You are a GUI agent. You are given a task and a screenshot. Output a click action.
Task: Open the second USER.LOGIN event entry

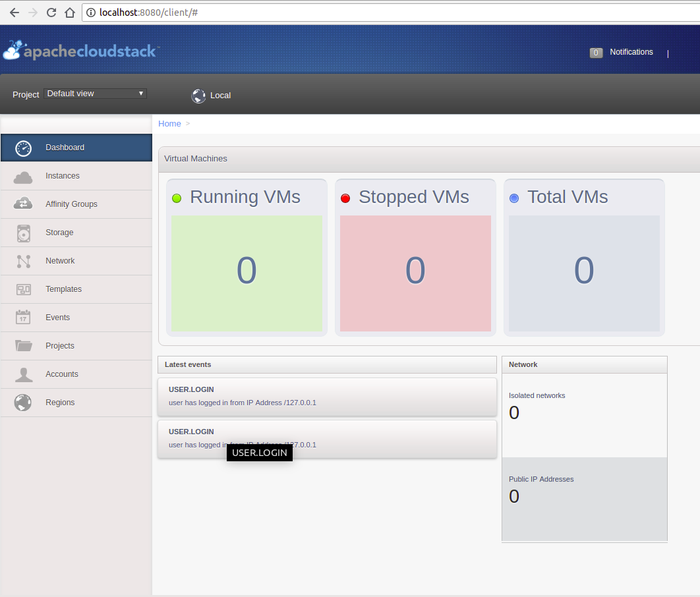coord(327,439)
